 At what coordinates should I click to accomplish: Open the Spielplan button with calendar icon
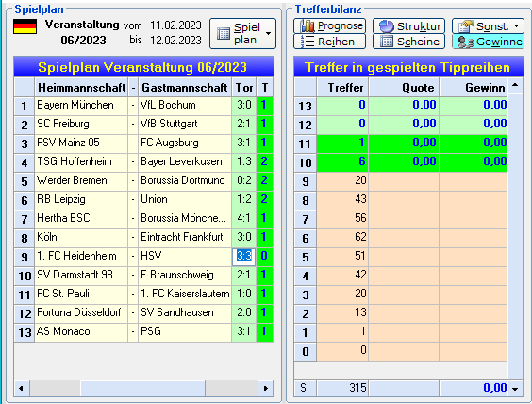coord(243,34)
